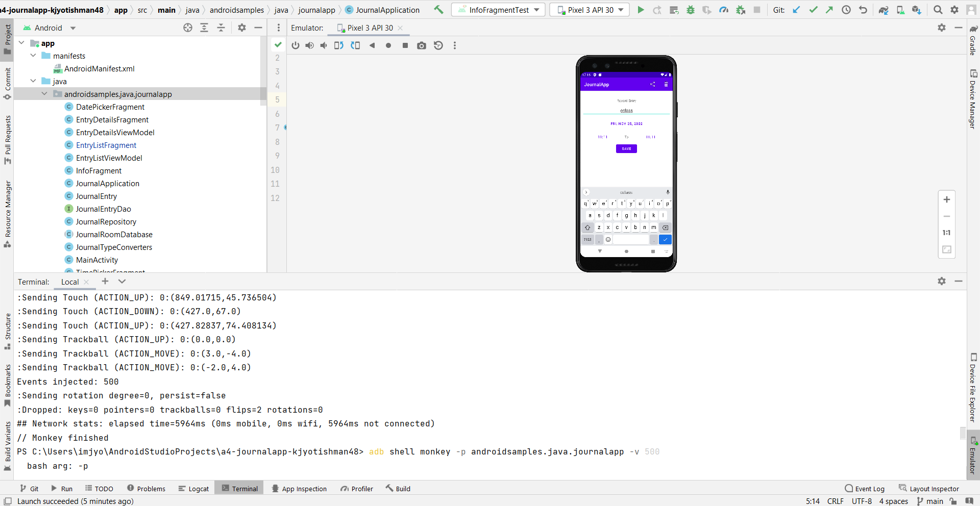The image size is (980, 506).
Task: Click emulator volume up icon
Action: pos(309,45)
